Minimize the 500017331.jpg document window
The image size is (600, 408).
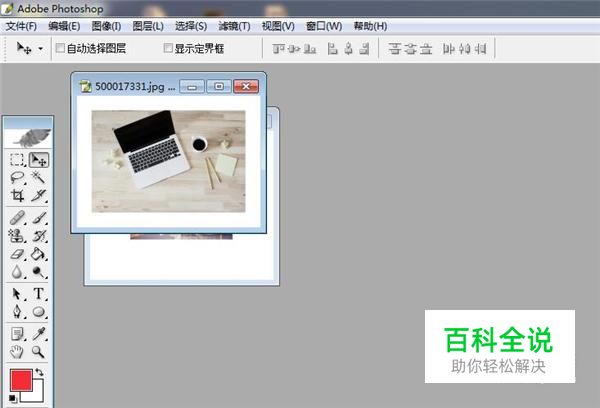pyautogui.click(x=192, y=86)
